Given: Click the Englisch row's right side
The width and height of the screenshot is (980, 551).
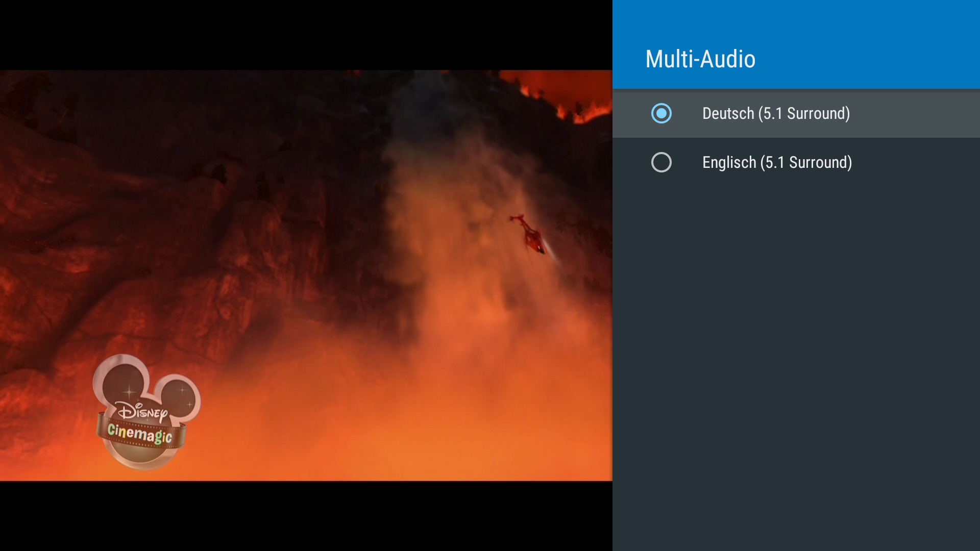Looking at the screenshot, I should tap(919, 162).
